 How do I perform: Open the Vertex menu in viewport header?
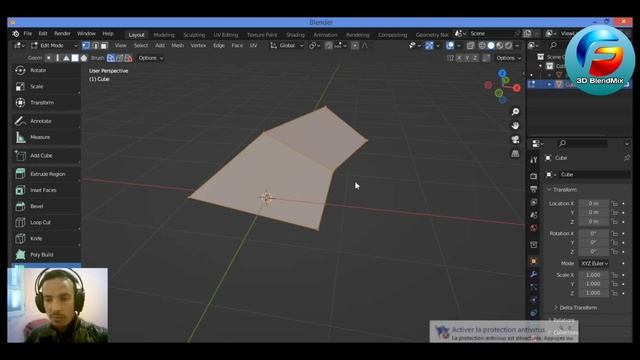click(198, 46)
